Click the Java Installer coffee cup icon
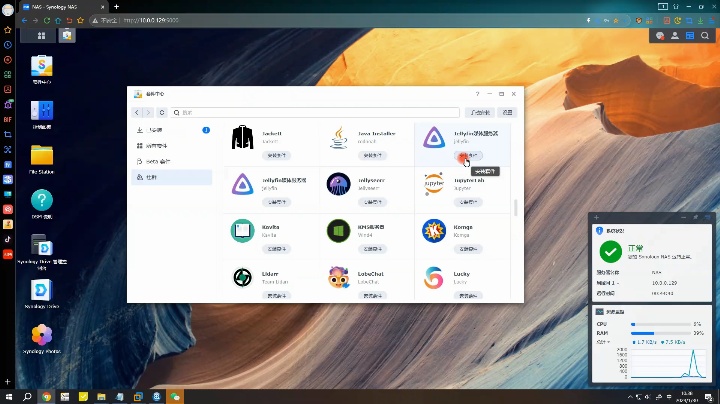This screenshot has width=720, height=404. (338, 137)
